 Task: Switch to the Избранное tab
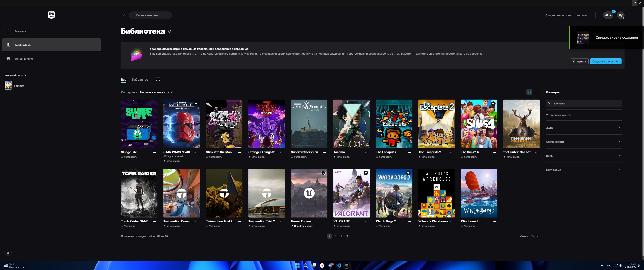[140, 80]
